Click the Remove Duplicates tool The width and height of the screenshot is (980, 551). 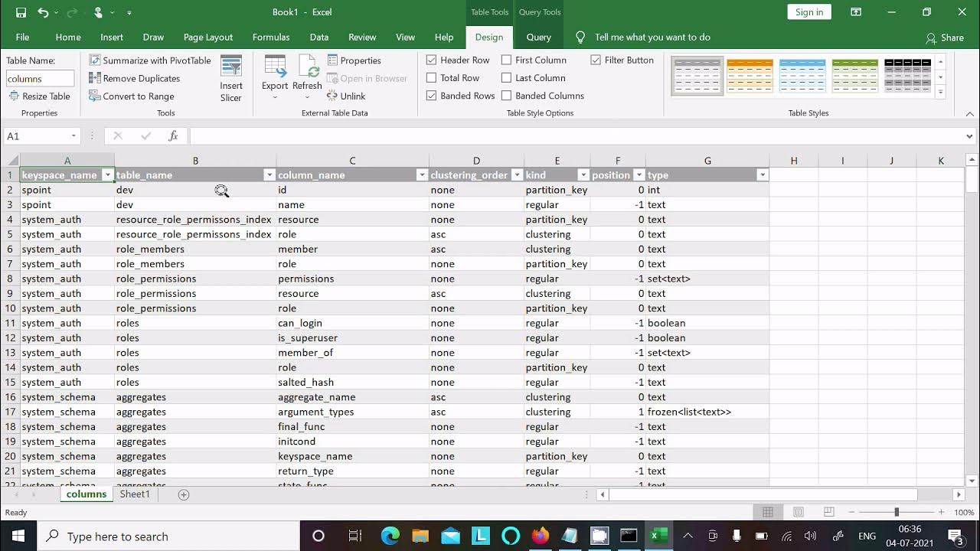135,78
